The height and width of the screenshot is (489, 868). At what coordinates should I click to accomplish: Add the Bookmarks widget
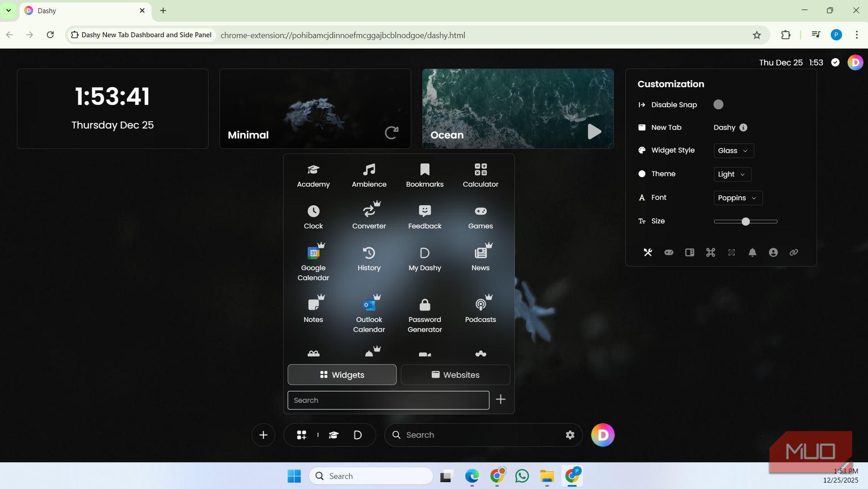(424, 176)
